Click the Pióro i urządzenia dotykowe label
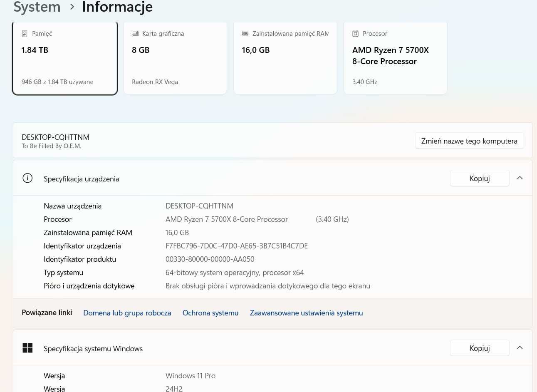537x392 pixels. [89, 286]
